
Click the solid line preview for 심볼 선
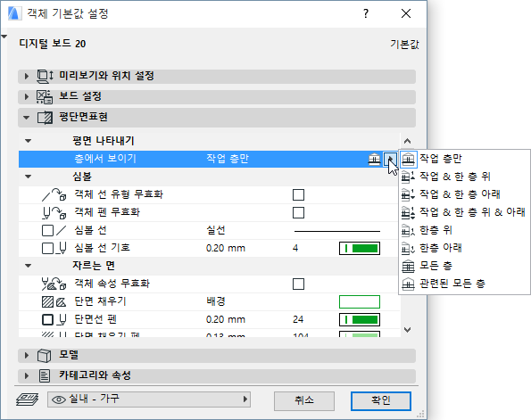click(x=337, y=231)
